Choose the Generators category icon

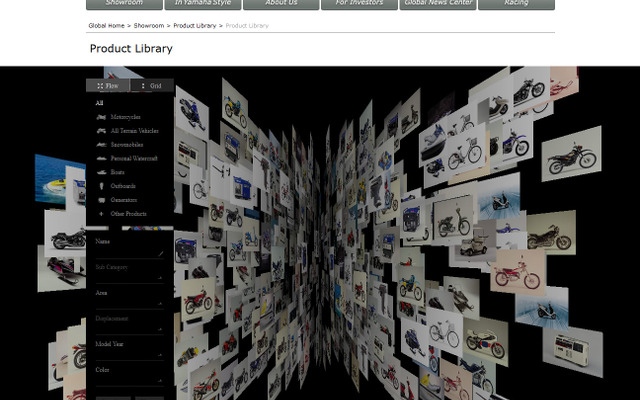point(101,200)
